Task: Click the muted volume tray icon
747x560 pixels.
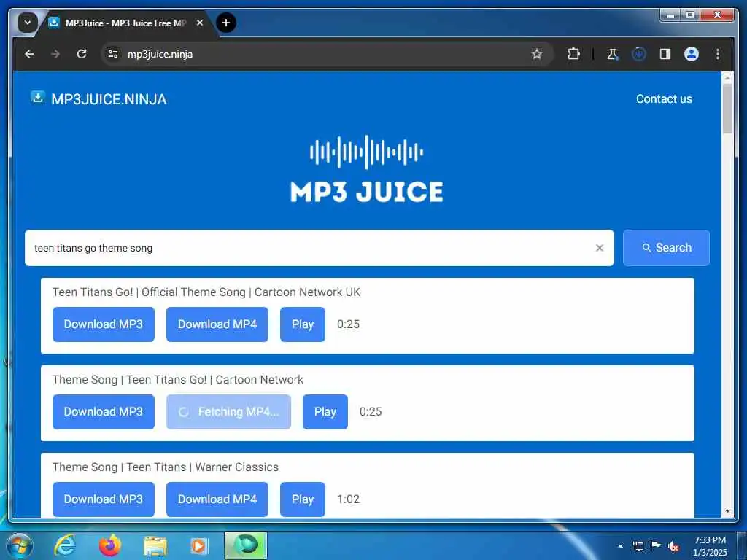Action: [x=673, y=546]
